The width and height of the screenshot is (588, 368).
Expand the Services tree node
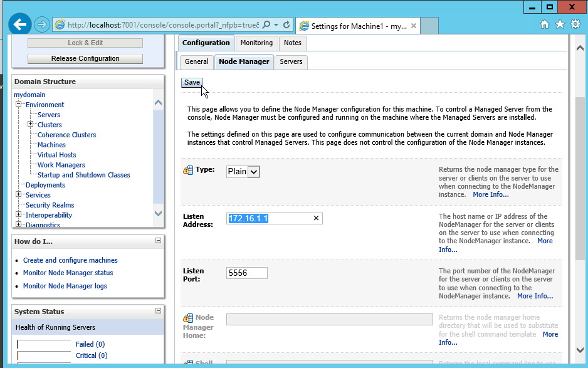(19, 195)
